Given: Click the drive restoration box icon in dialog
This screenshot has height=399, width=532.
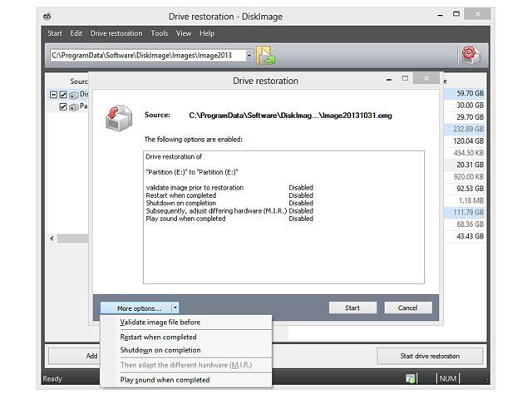Looking at the screenshot, I should pyautogui.click(x=118, y=118).
